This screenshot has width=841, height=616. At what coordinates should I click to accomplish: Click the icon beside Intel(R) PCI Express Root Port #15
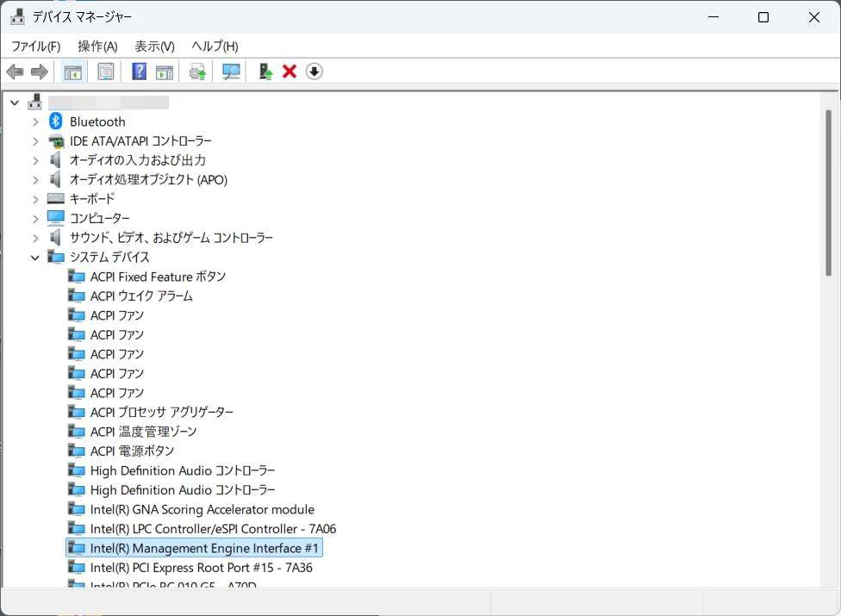pos(76,567)
